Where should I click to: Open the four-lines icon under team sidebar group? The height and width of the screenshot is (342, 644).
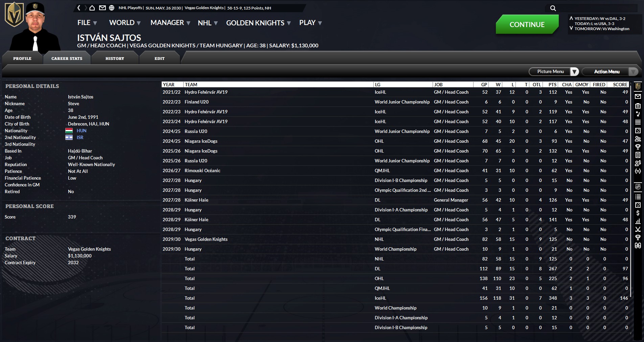click(x=638, y=122)
